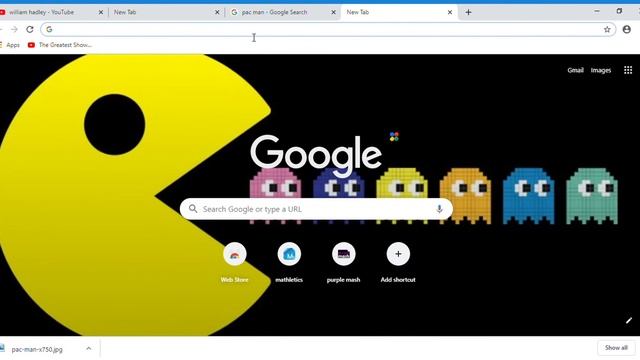640x360 pixels.
Task: Open the Web Store shortcut
Action: [x=235, y=262]
